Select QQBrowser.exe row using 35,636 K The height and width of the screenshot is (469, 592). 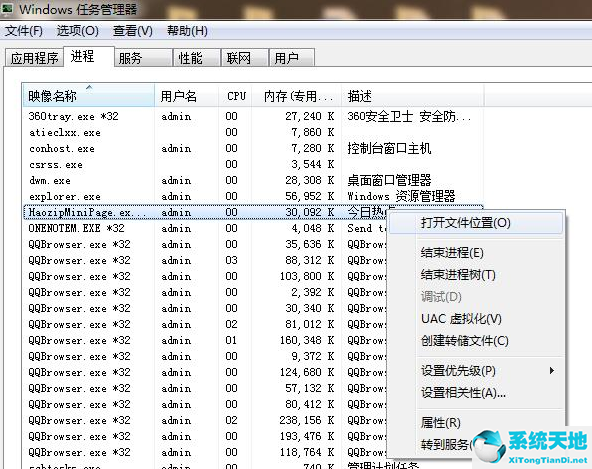pos(206,244)
